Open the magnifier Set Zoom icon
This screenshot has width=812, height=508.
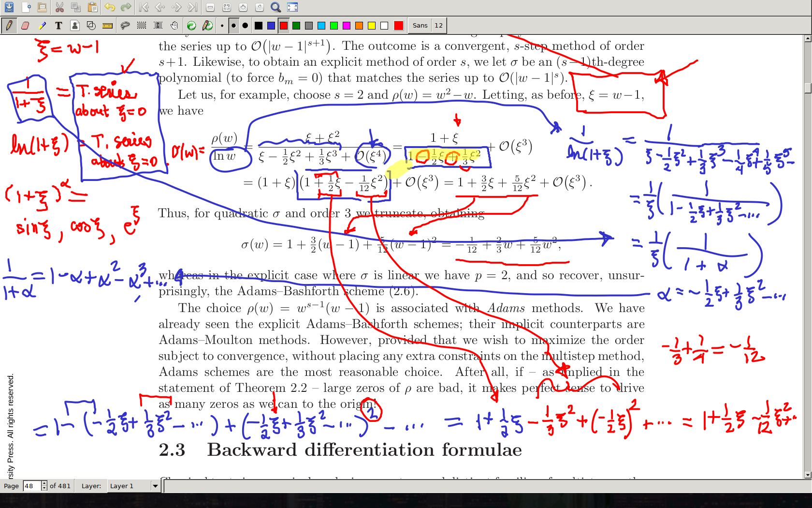[x=275, y=7]
